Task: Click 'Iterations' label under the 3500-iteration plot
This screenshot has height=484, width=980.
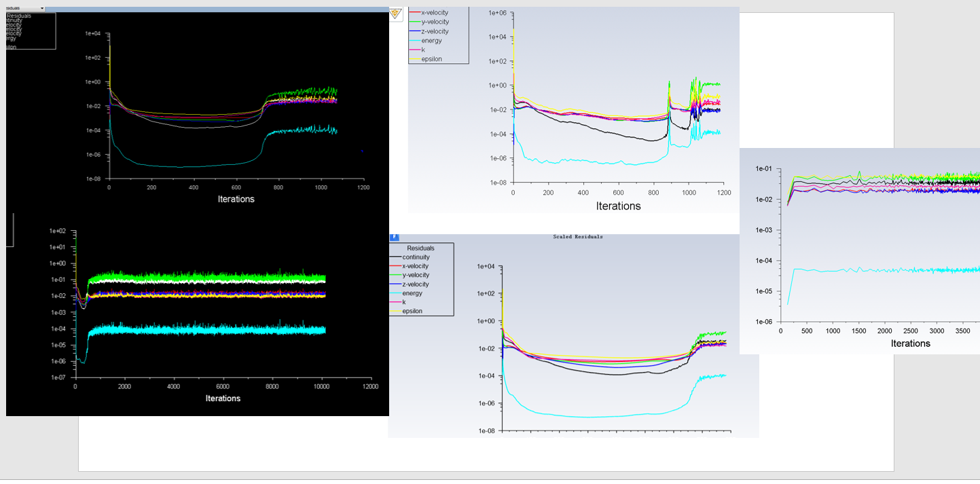Action: tap(910, 343)
